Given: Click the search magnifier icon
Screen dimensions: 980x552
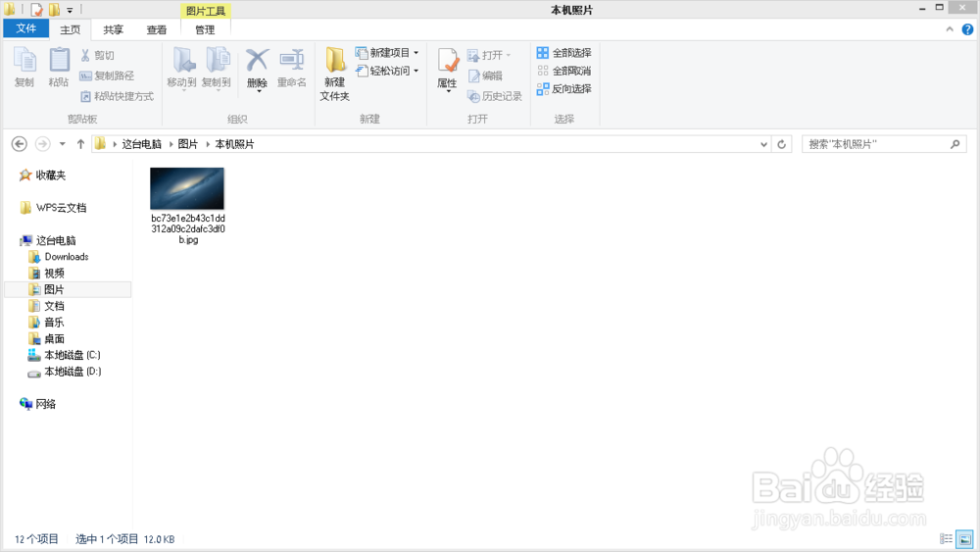Looking at the screenshot, I should 955,144.
